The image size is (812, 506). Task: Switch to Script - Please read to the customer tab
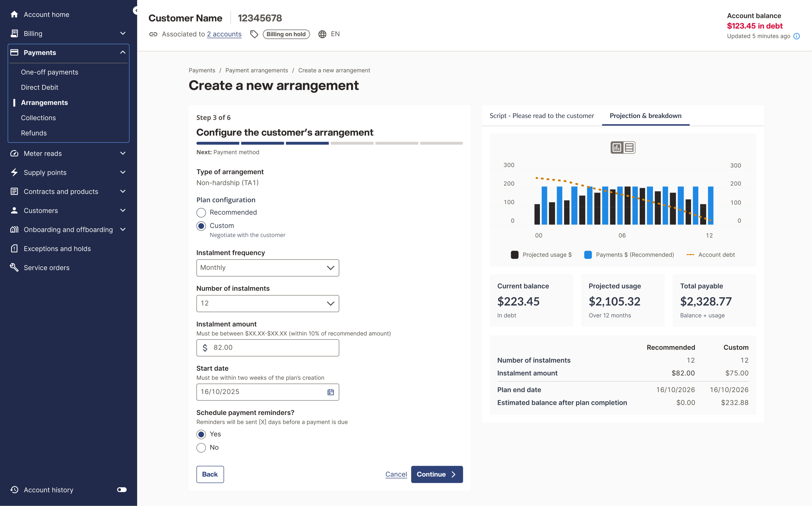click(x=542, y=116)
